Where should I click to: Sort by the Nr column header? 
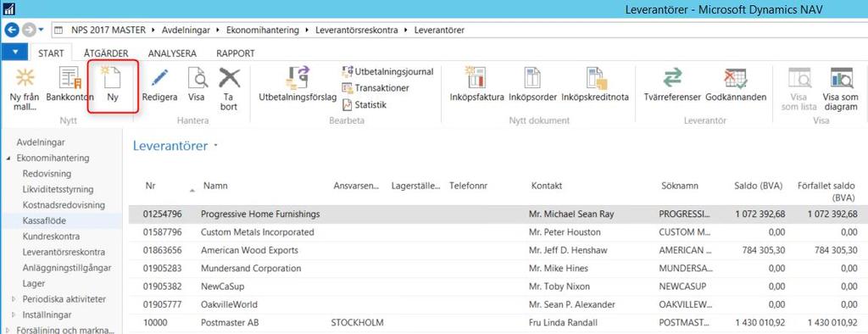click(x=150, y=186)
